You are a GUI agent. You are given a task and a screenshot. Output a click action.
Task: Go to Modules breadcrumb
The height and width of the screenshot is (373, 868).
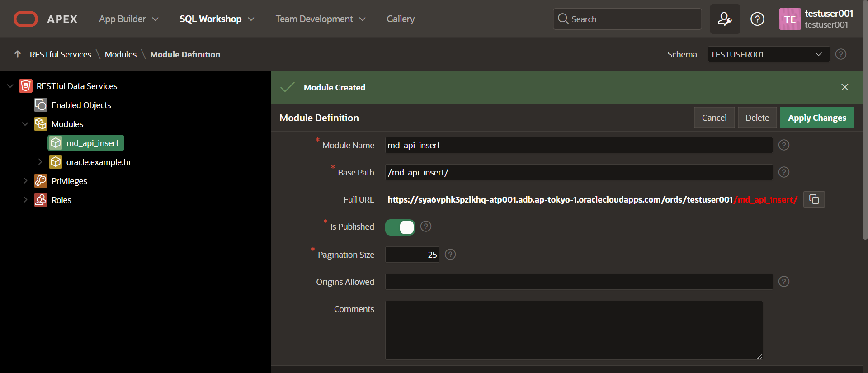click(121, 54)
